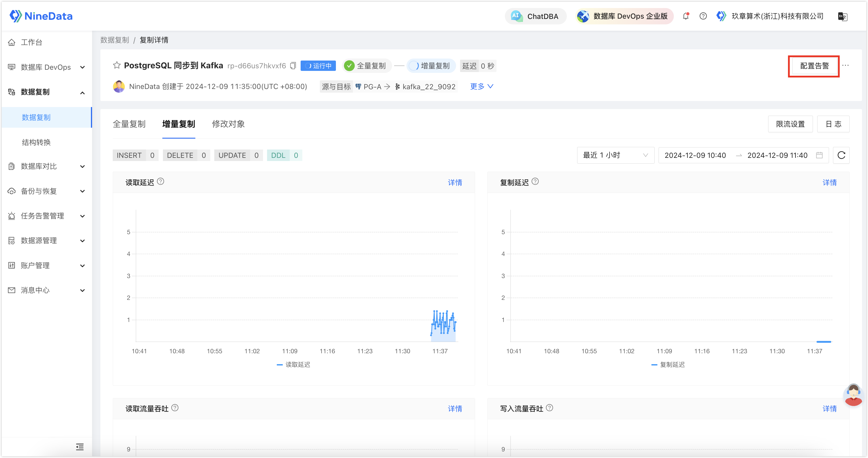Click the refresh charts icon
The width and height of the screenshot is (868, 458).
841,155
